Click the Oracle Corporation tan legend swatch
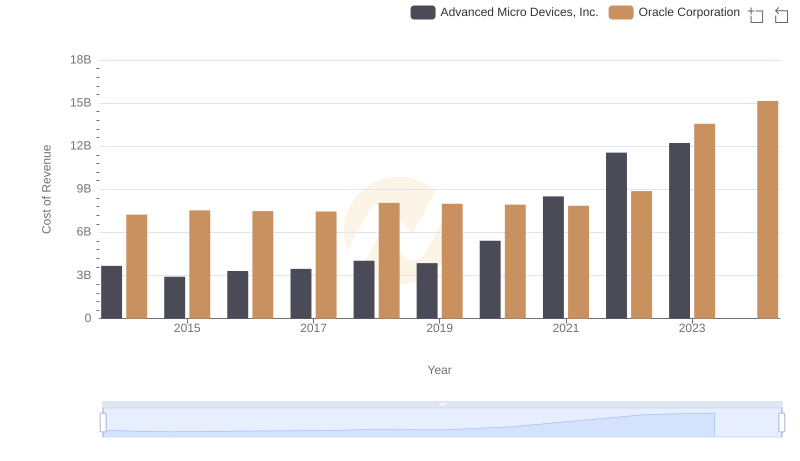The height and width of the screenshot is (461, 800). point(621,12)
